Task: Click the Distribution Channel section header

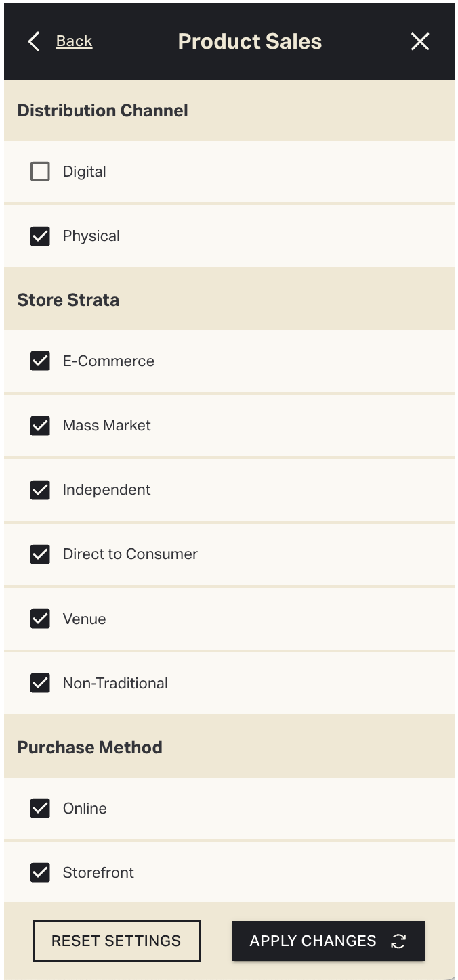Action: pos(103,110)
